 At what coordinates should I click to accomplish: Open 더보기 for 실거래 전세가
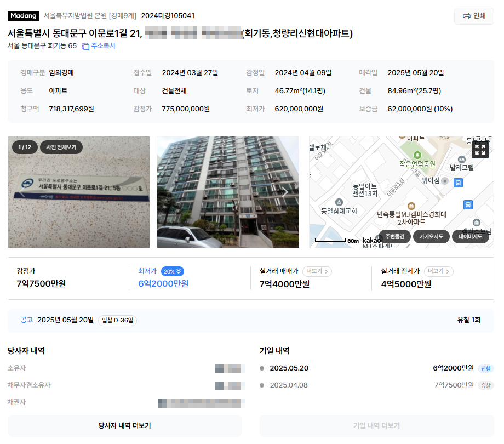coord(438,271)
